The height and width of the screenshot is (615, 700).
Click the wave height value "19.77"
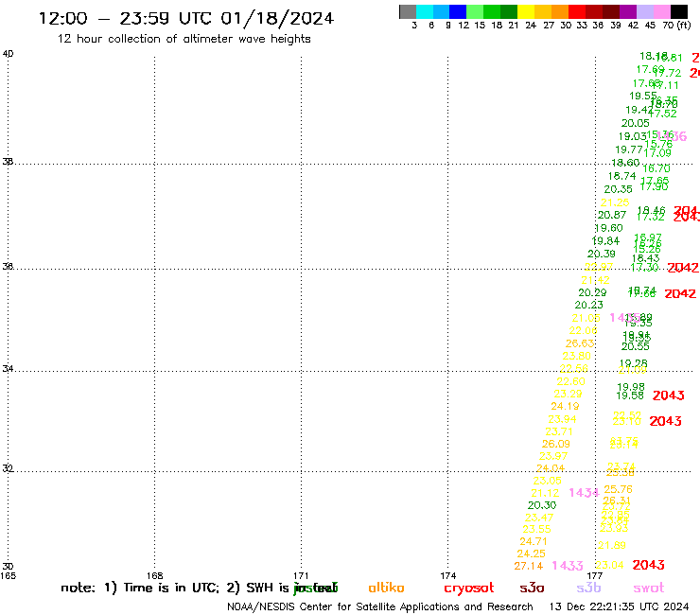pyautogui.click(x=629, y=149)
